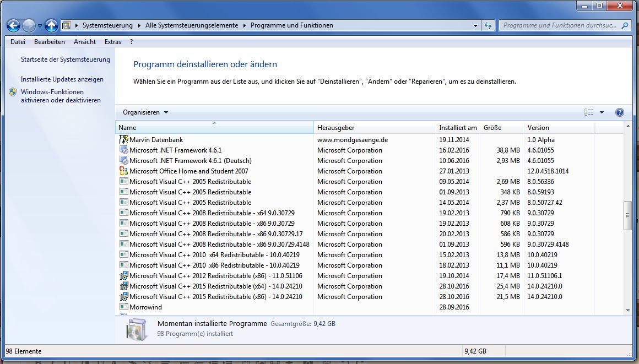Click Windows-Funktionen aktivieren oder deaktivieren
Viewport: 639px width, 364px height.
[61, 96]
